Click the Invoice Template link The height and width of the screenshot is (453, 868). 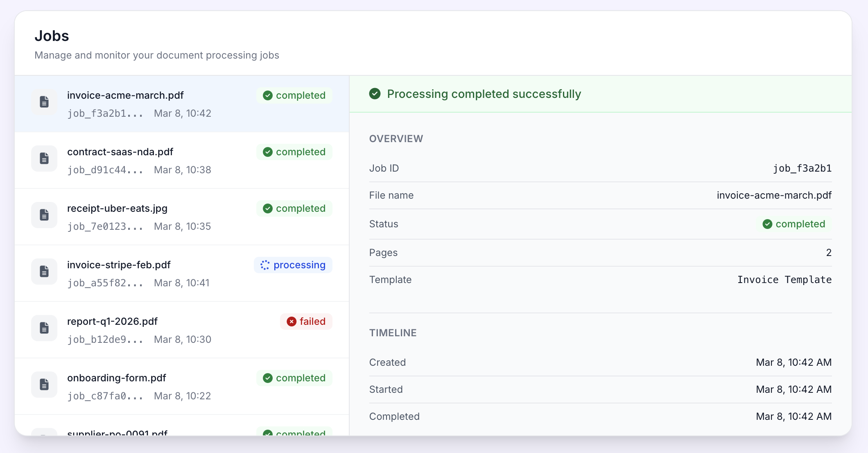click(x=784, y=279)
